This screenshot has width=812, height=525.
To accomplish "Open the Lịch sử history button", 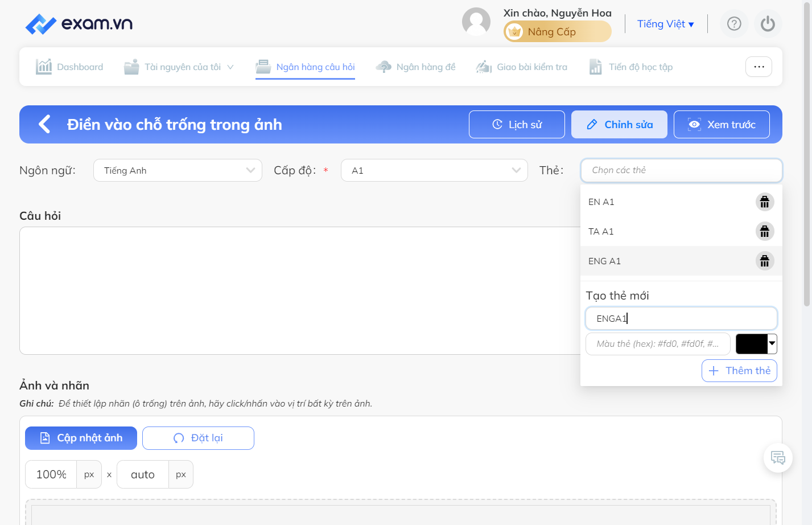I will (517, 124).
